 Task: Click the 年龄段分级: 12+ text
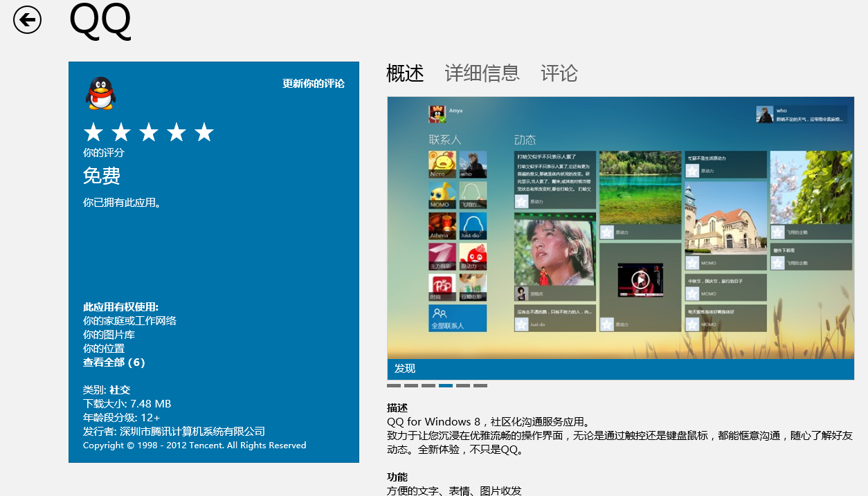tap(122, 418)
